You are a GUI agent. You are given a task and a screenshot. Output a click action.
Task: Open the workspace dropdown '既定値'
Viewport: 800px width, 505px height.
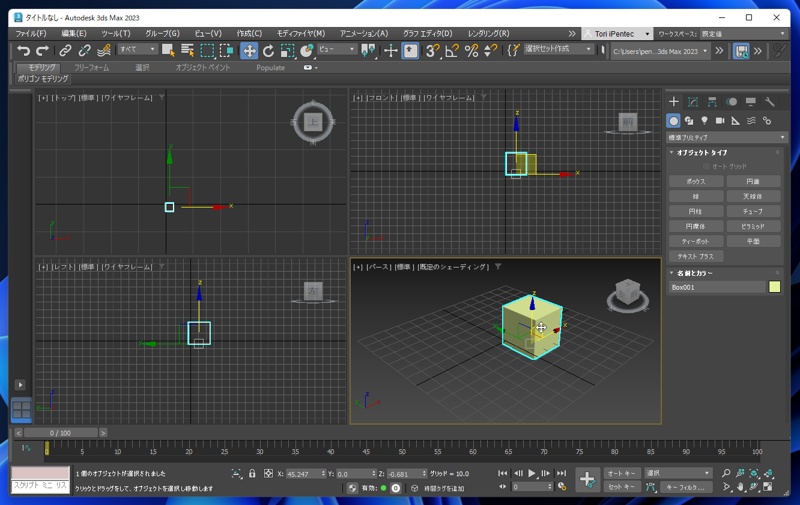point(744,34)
